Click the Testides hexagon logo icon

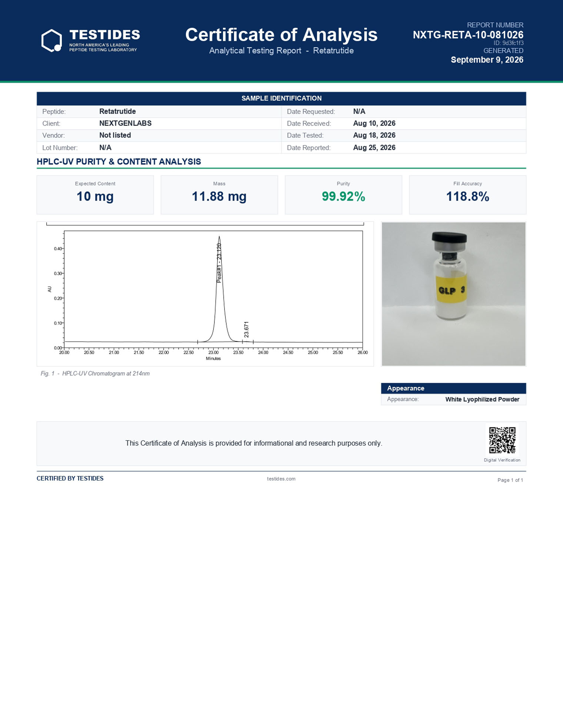51,40
